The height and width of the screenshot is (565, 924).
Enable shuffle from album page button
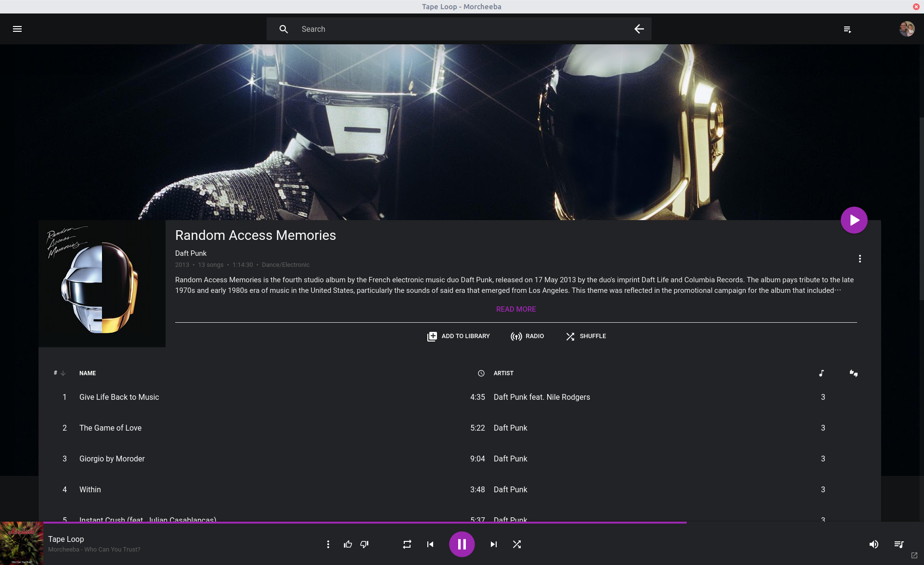585,336
